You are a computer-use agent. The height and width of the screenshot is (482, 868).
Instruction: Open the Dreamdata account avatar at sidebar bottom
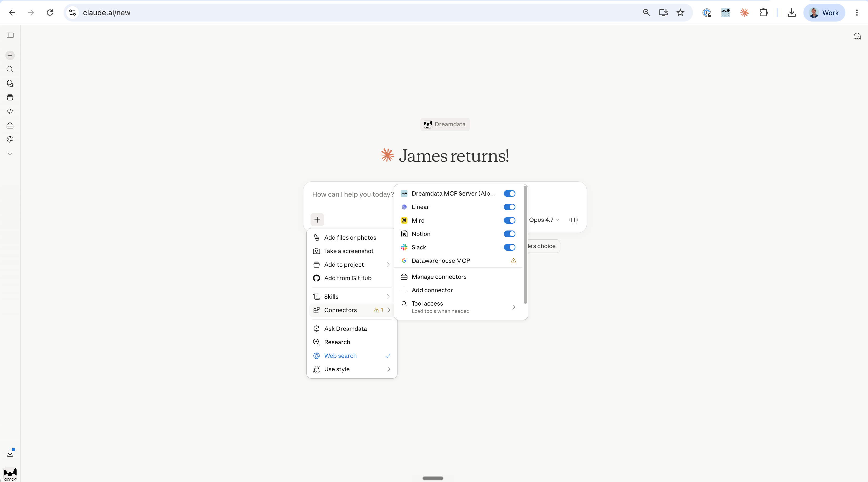[10, 474]
